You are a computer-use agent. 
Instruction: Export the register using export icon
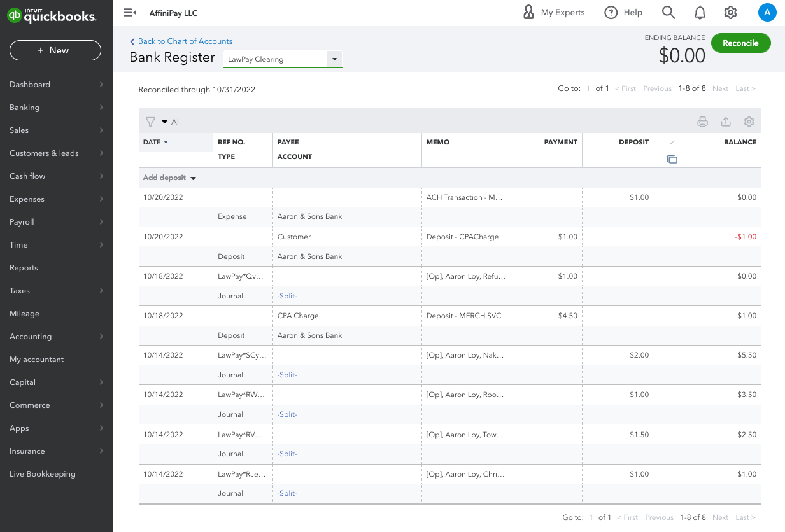point(725,122)
